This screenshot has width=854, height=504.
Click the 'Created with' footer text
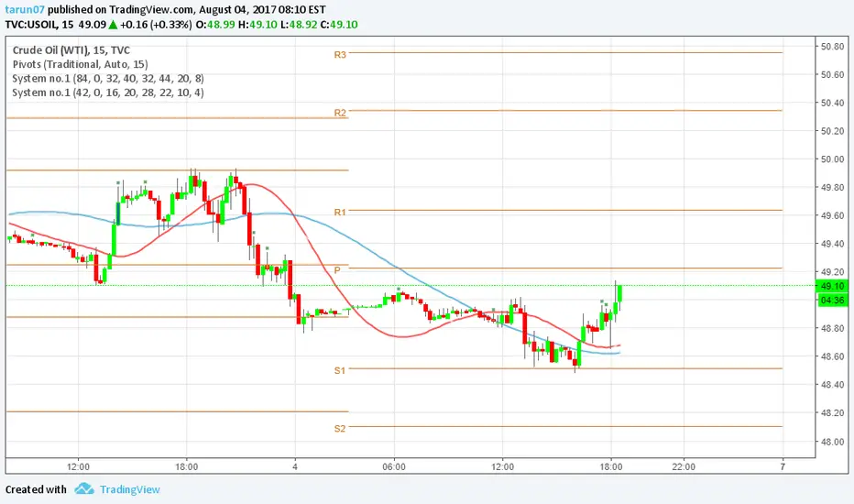[x=36, y=489]
